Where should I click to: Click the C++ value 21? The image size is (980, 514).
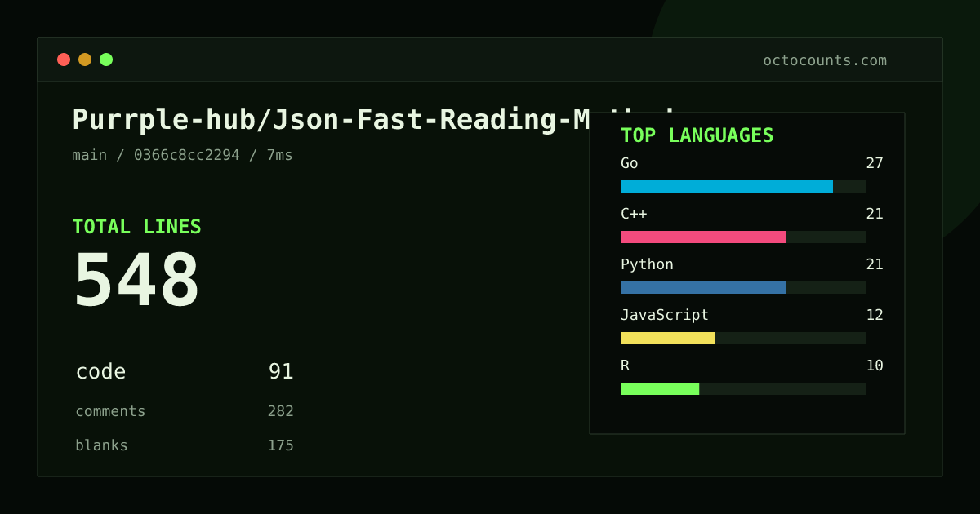(875, 214)
